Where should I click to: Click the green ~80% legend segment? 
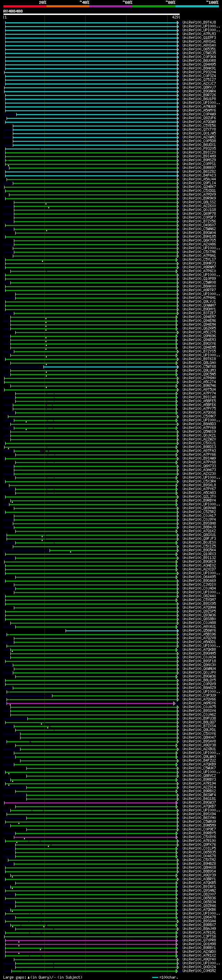[x=154, y=7]
